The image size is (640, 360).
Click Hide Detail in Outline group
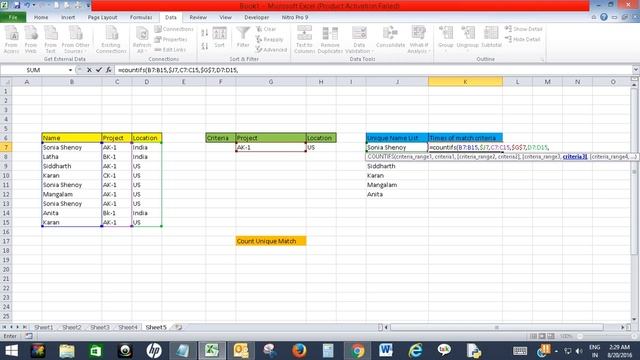click(523, 39)
